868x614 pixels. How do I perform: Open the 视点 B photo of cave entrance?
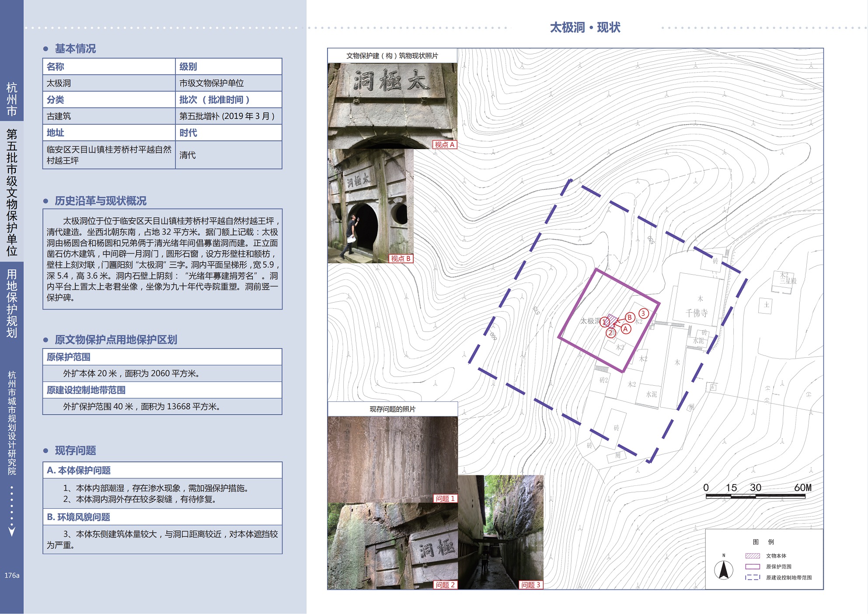point(370,206)
